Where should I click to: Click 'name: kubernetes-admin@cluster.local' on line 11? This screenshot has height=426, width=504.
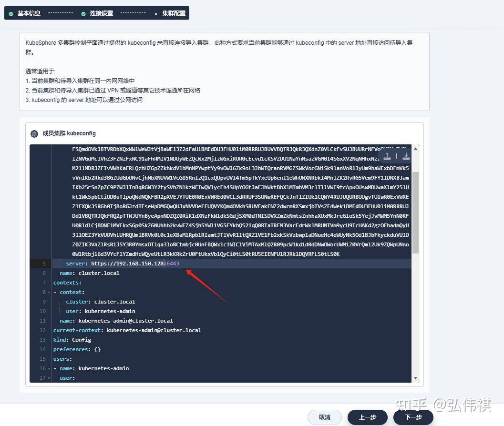coord(116,321)
